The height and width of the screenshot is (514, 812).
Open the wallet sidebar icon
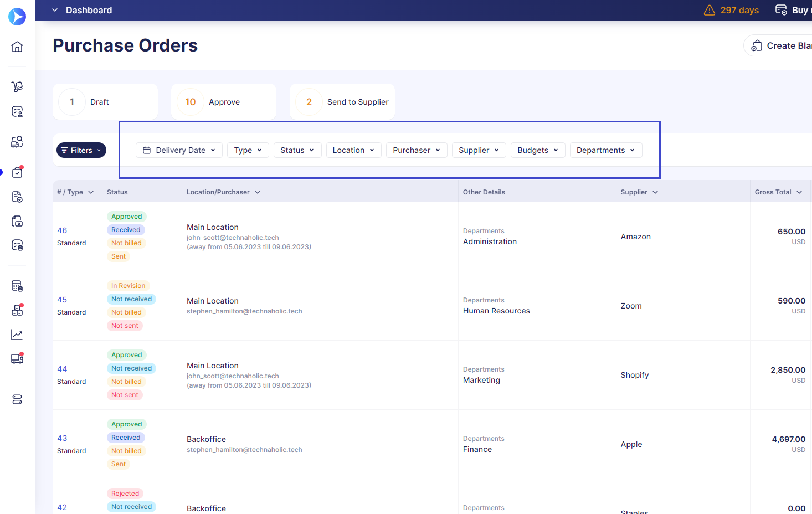click(17, 221)
